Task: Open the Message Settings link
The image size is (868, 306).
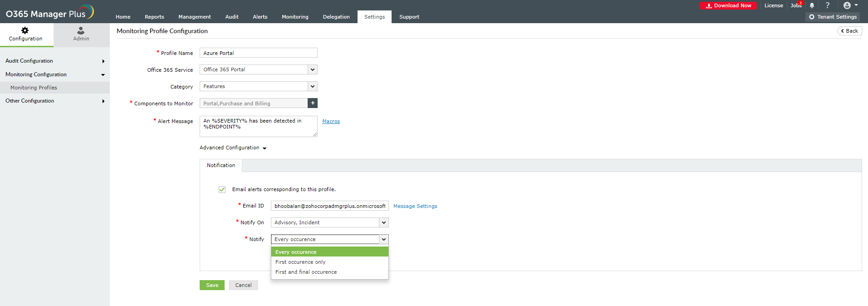Action: (415, 206)
